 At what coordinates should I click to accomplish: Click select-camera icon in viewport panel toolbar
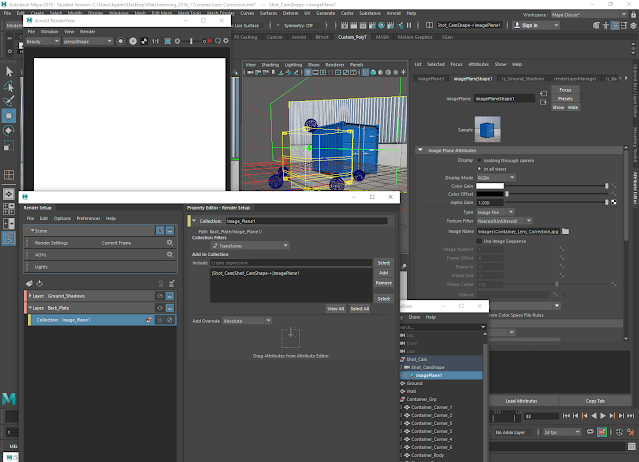click(x=249, y=73)
